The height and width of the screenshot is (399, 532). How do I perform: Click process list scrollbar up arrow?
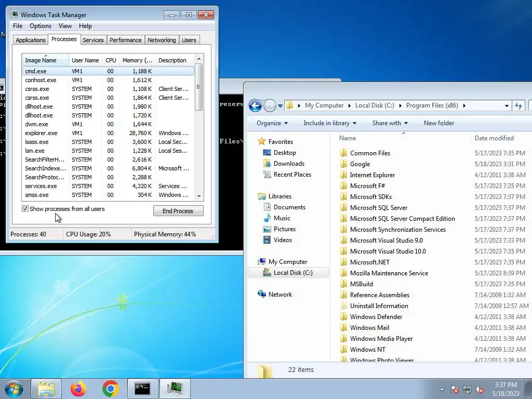(x=199, y=59)
